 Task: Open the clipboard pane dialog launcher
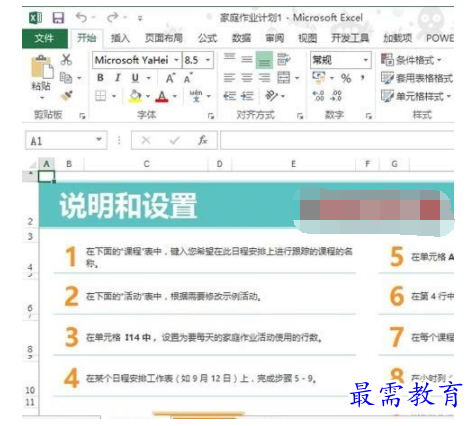coord(82,116)
